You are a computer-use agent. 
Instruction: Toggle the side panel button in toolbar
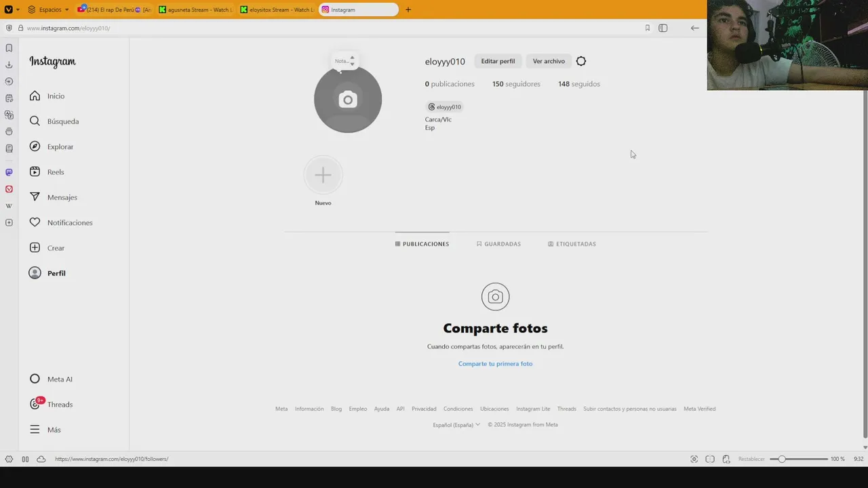(x=663, y=28)
